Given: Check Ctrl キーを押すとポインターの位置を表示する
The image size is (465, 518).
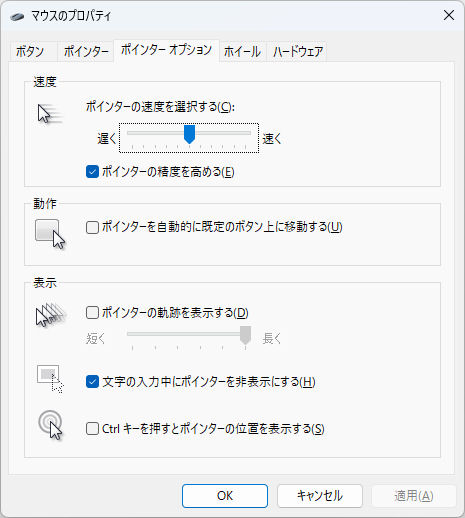Looking at the screenshot, I should pos(92,429).
